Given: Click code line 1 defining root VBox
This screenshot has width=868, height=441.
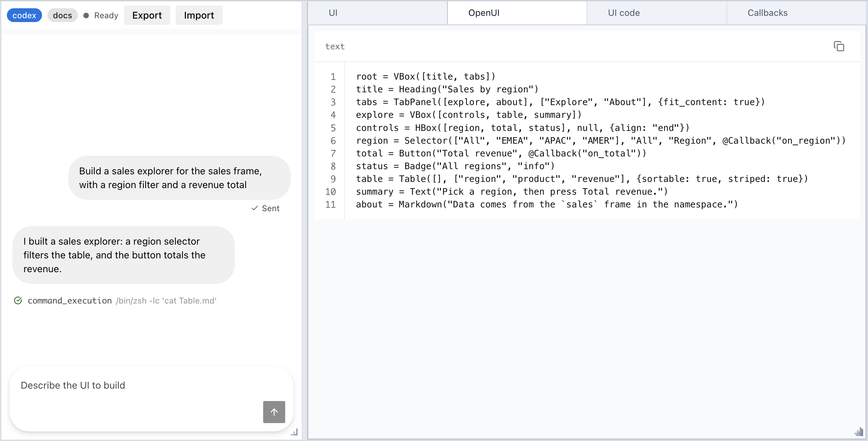Looking at the screenshot, I should 426,76.
